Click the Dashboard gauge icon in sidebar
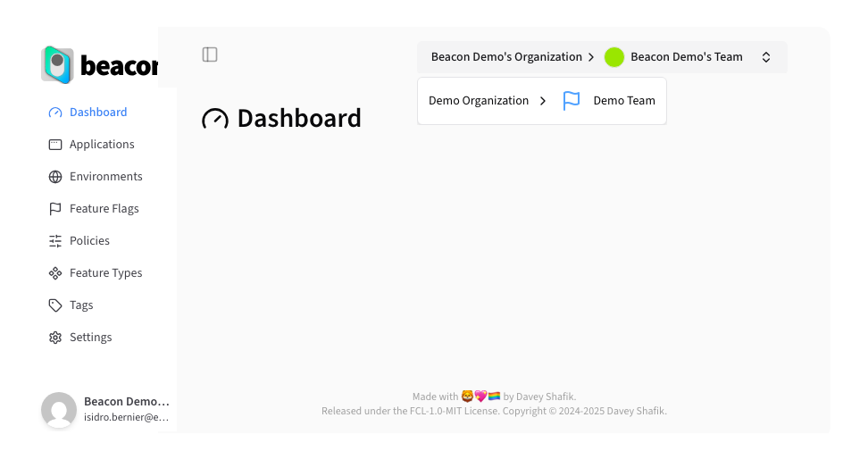868x476 pixels. [55, 113]
